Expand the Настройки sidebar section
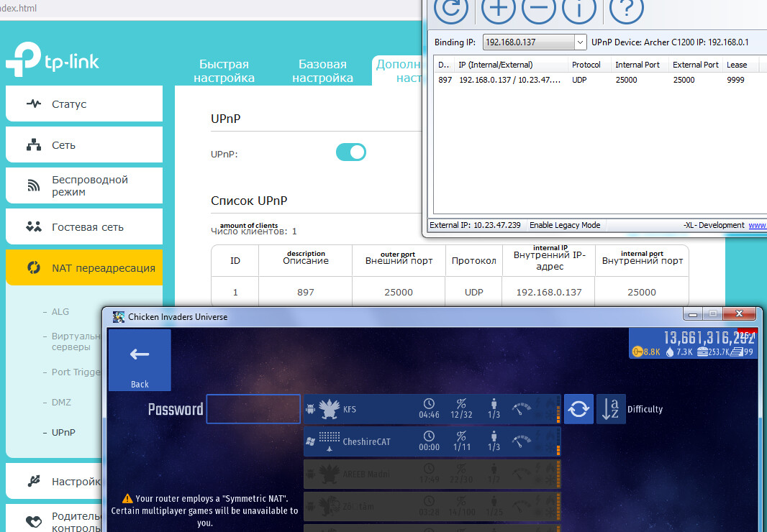Viewport: 767px width, 532px height. point(72,480)
